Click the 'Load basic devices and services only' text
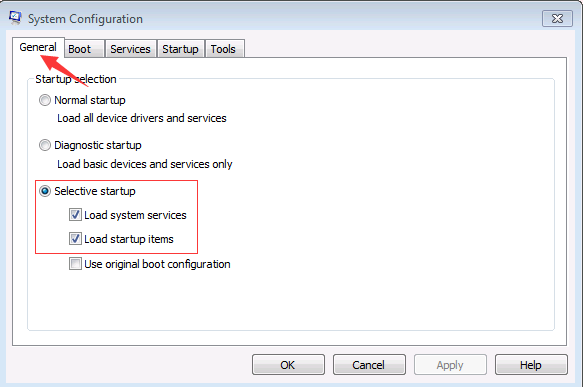The width and height of the screenshot is (583, 387). click(145, 164)
